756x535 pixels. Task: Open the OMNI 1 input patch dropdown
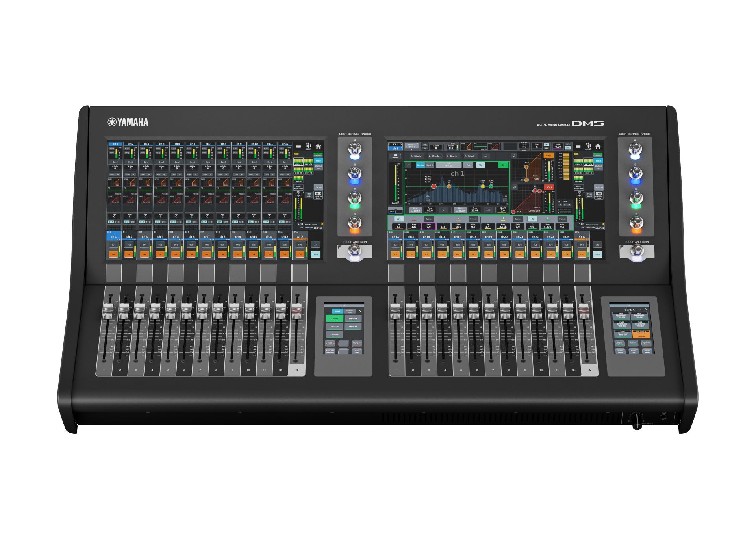[x=411, y=145]
